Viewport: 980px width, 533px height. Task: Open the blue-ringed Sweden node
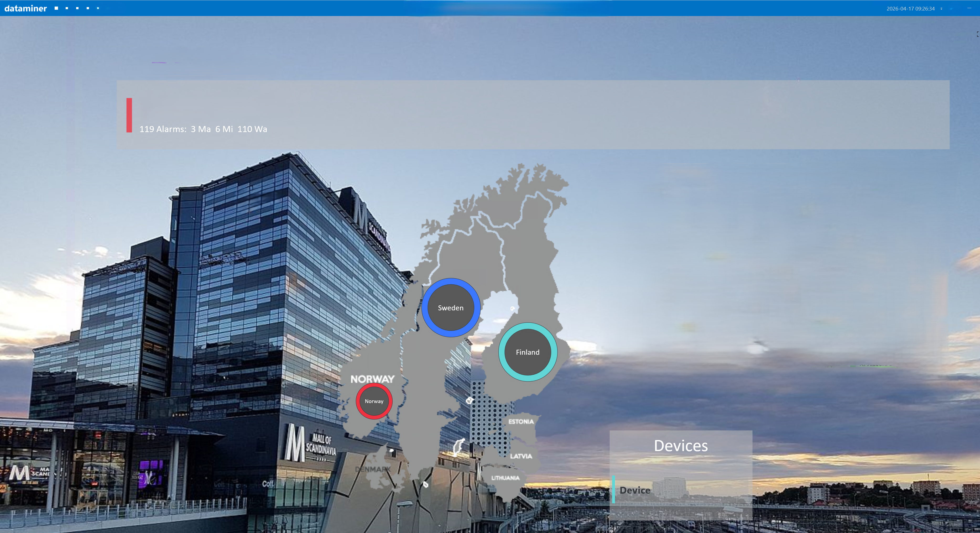pyautogui.click(x=450, y=307)
